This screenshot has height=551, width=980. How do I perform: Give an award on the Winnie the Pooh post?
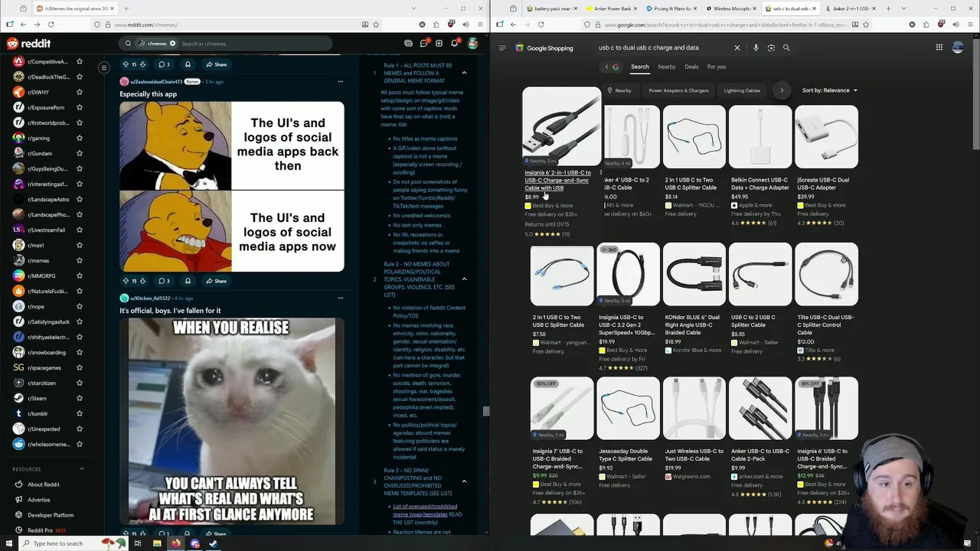[188, 281]
